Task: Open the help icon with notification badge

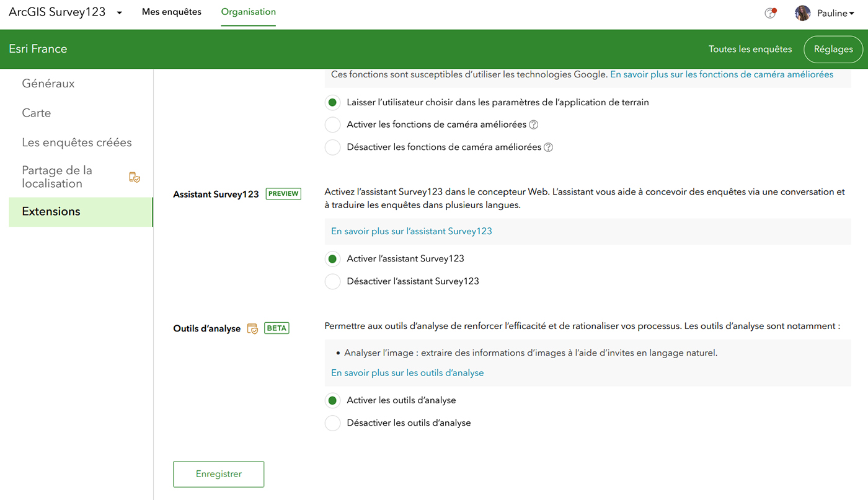Action: click(x=769, y=12)
